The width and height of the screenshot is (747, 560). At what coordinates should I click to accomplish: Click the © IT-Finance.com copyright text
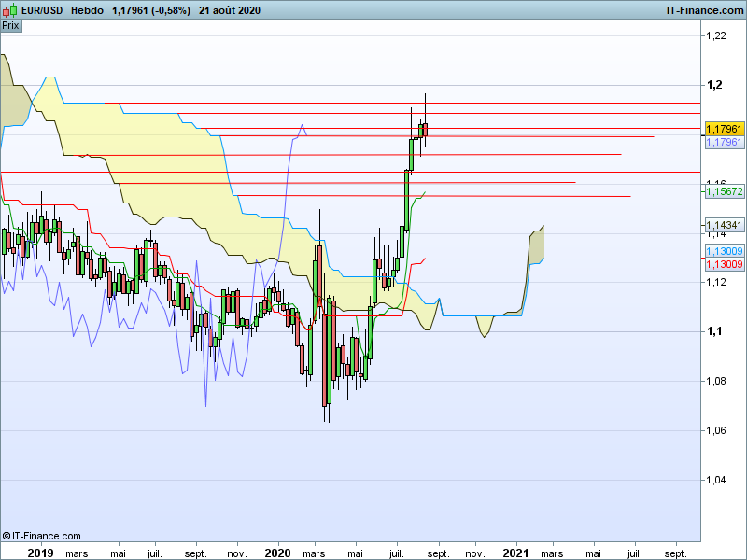41,536
